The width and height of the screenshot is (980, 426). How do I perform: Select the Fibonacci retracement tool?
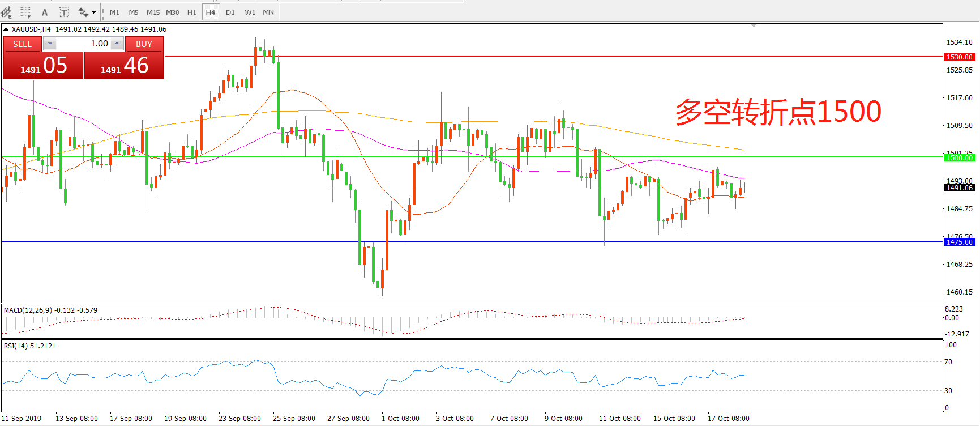point(25,12)
